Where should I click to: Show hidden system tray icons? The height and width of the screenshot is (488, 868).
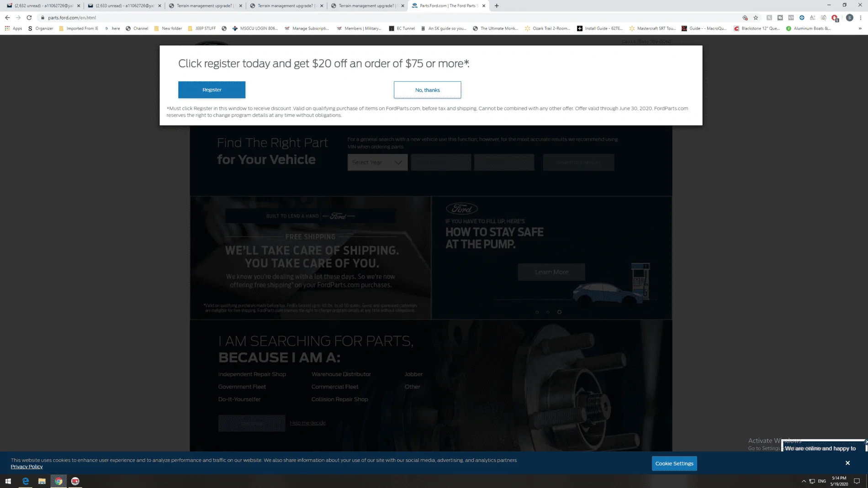(x=804, y=481)
